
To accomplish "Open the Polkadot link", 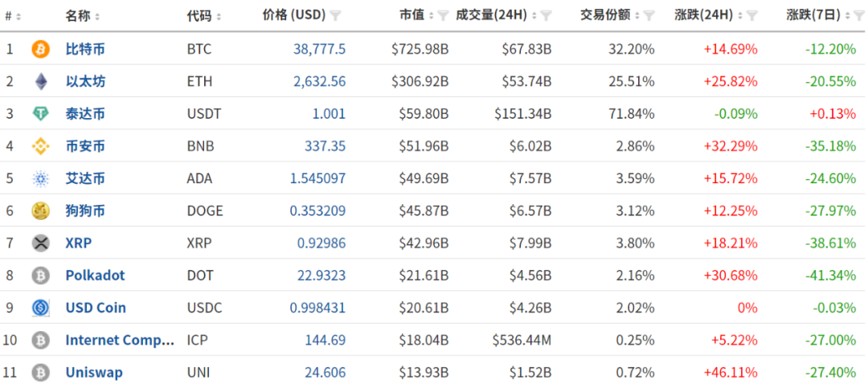I will pos(95,275).
